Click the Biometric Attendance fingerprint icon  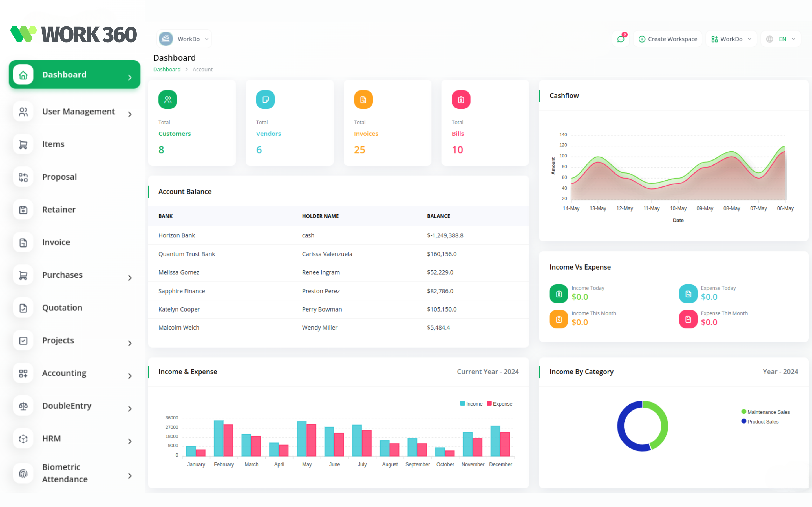(x=23, y=473)
